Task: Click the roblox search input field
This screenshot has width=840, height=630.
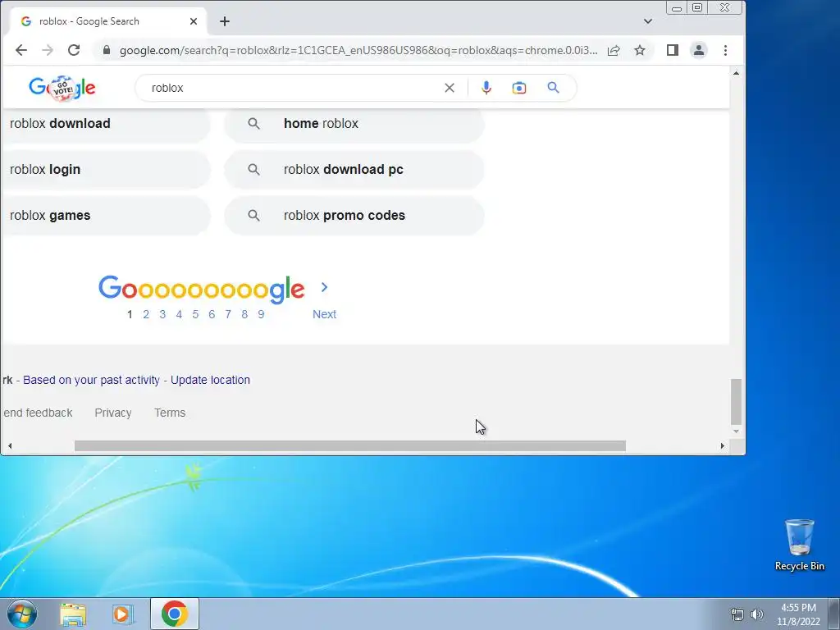Action: point(294,88)
